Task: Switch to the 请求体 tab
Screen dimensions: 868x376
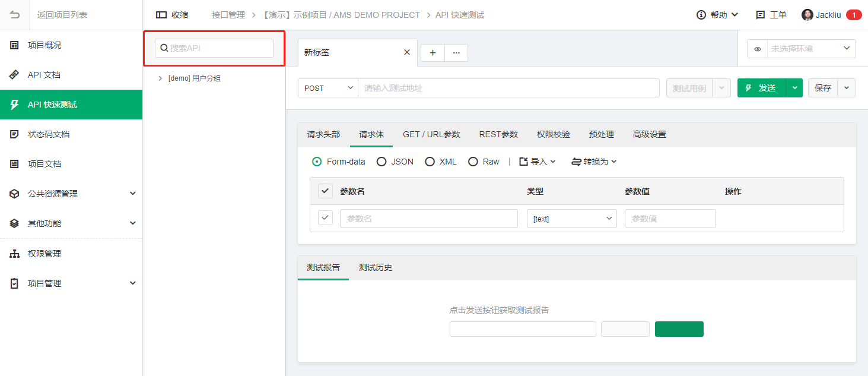Action: point(371,134)
